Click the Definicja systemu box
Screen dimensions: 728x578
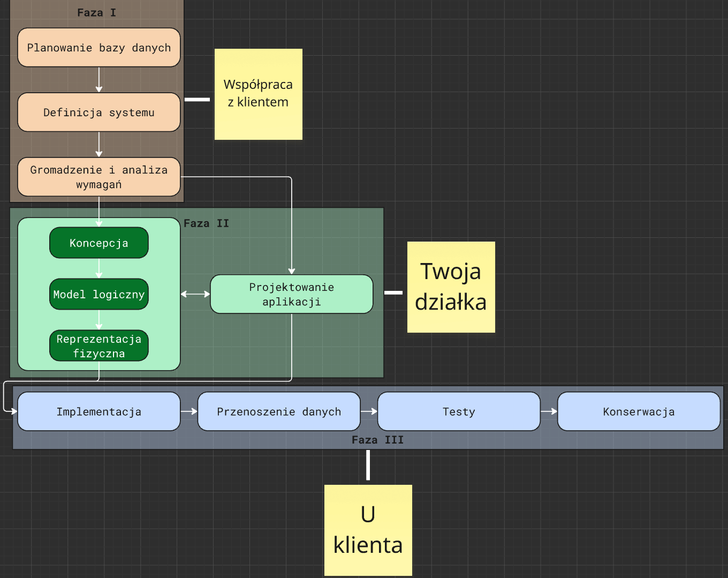point(99,112)
